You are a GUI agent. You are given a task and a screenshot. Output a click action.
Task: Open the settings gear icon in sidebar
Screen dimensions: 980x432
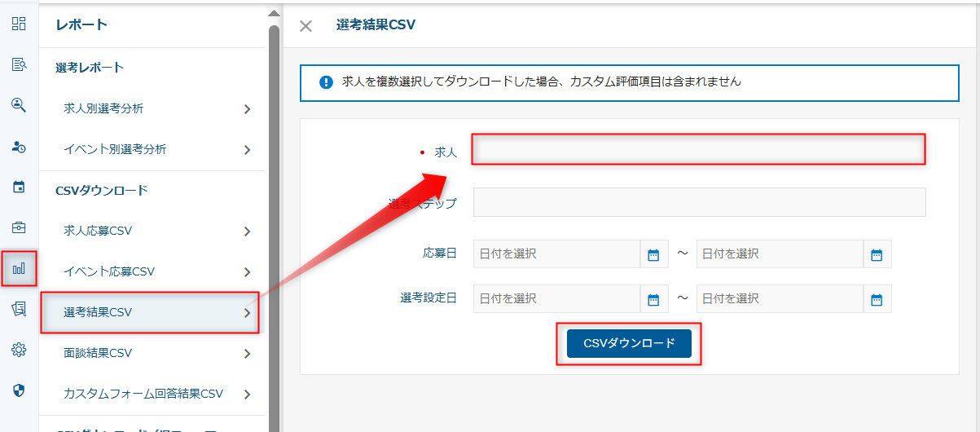tap(19, 350)
